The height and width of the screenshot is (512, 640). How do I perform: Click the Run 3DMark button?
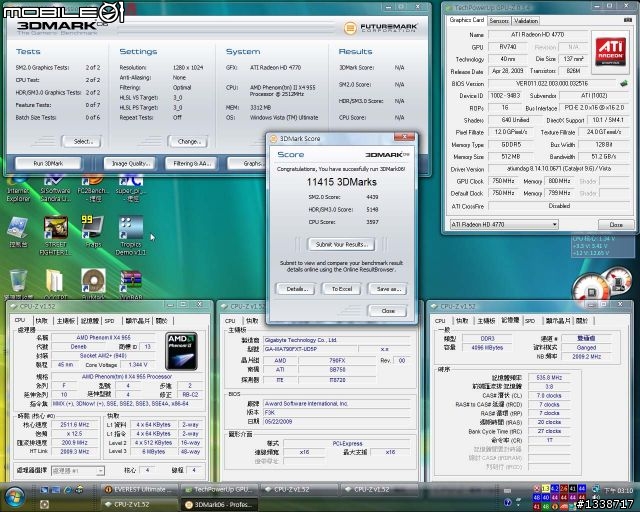(x=48, y=163)
